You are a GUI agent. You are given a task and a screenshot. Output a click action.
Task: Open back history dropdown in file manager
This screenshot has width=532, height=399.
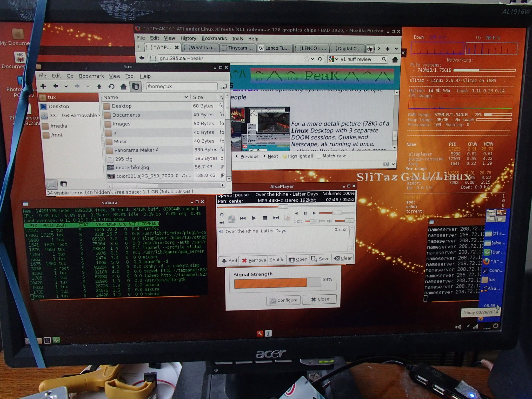pyautogui.click(x=66, y=87)
